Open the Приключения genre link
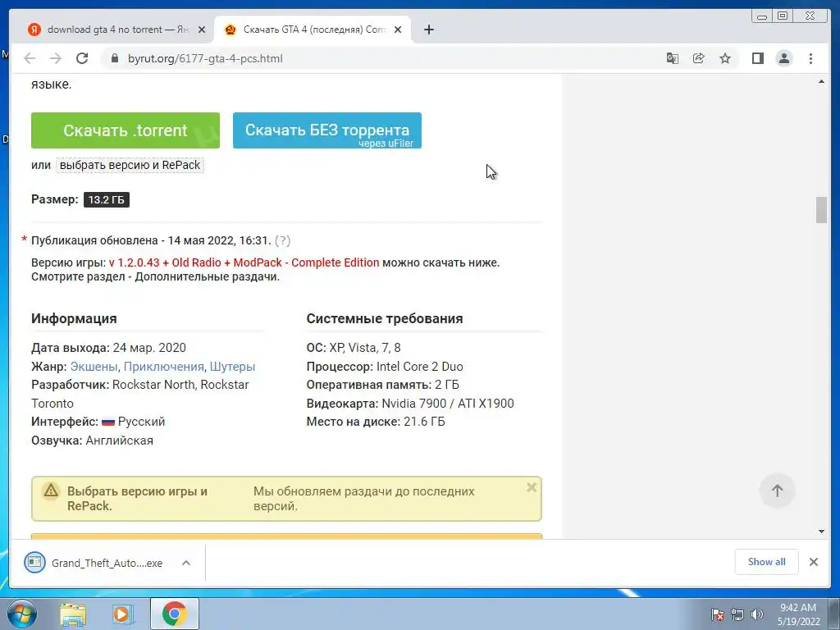The width and height of the screenshot is (840, 630). [x=163, y=367]
